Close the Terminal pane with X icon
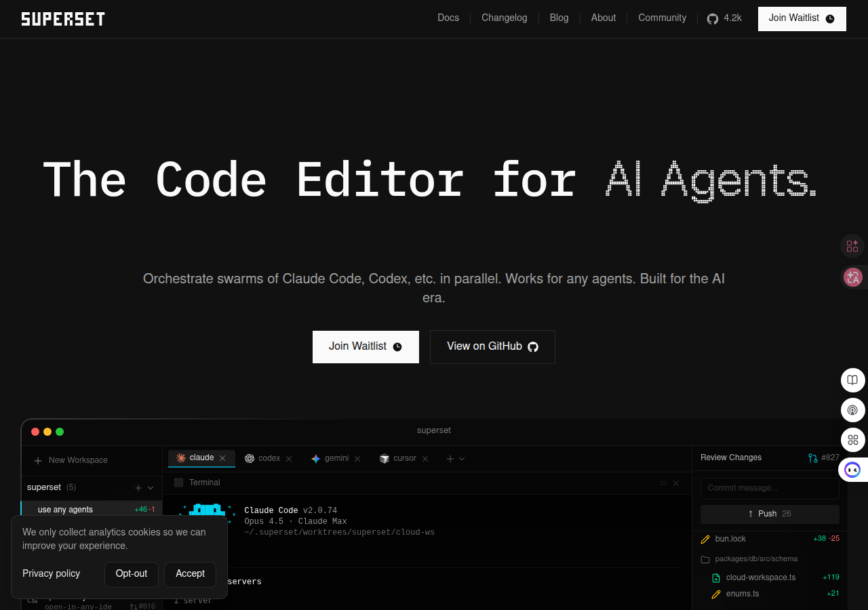This screenshot has height=610, width=868. pyautogui.click(x=676, y=483)
